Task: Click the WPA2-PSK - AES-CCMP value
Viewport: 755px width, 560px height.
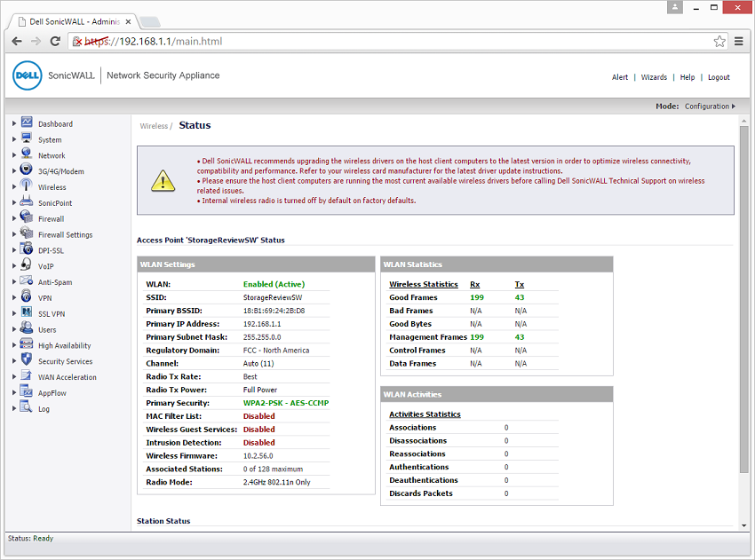Action: pyautogui.click(x=286, y=403)
